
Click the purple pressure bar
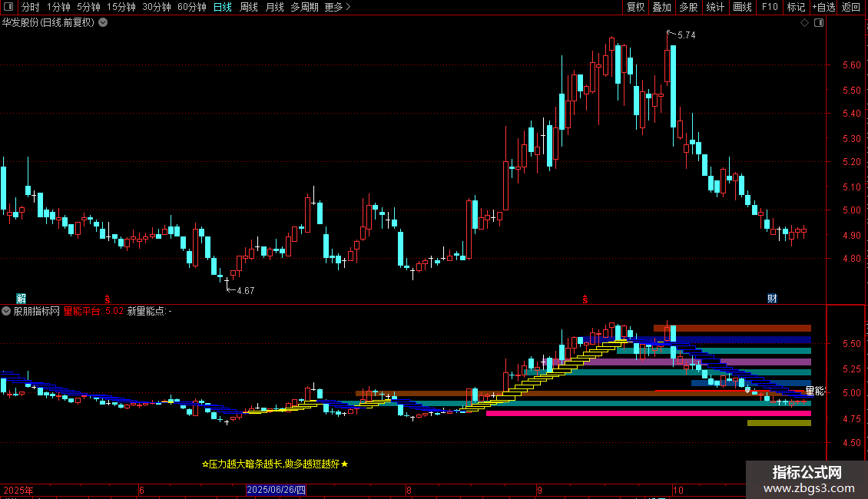[x=679, y=362]
